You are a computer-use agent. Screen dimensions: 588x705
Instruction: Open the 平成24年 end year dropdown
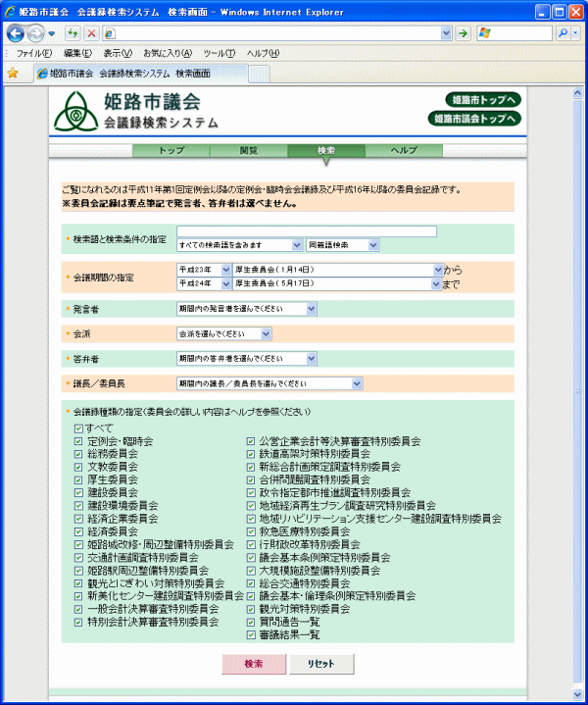tap(204, 283)
